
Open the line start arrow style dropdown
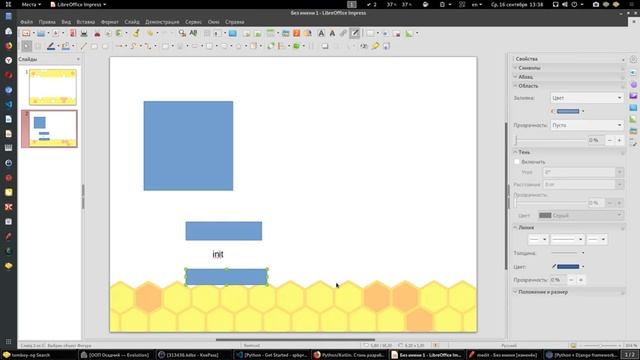[x=538, y=239]
